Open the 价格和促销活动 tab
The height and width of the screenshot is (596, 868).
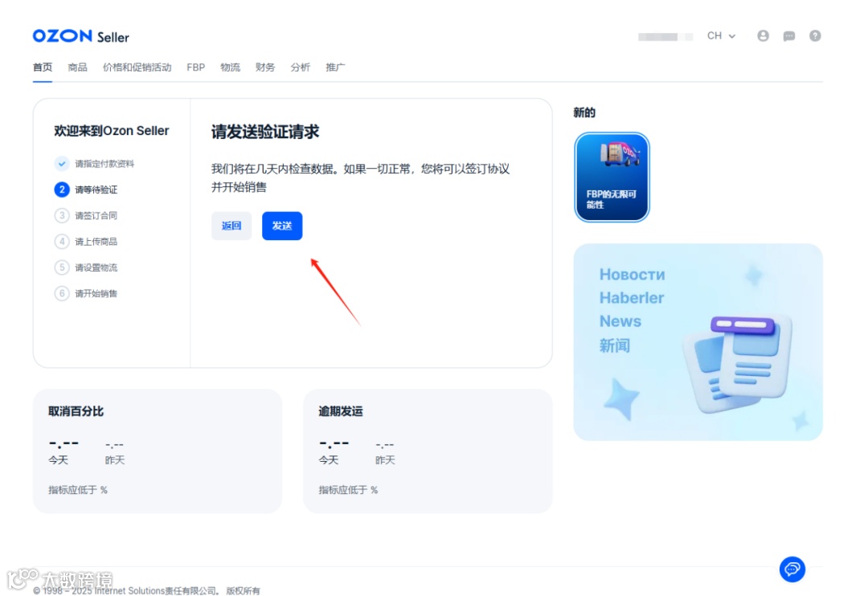pos(137,67)
